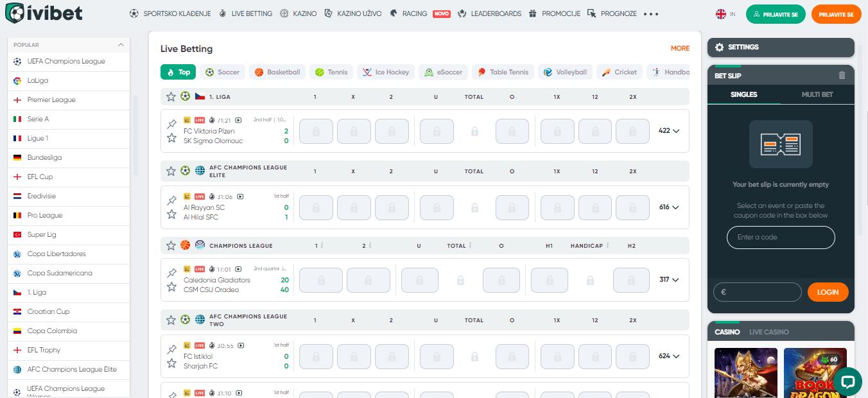Pin the Al Rayyan SC match
Screen dimensions: 868x398
point(171,200)
